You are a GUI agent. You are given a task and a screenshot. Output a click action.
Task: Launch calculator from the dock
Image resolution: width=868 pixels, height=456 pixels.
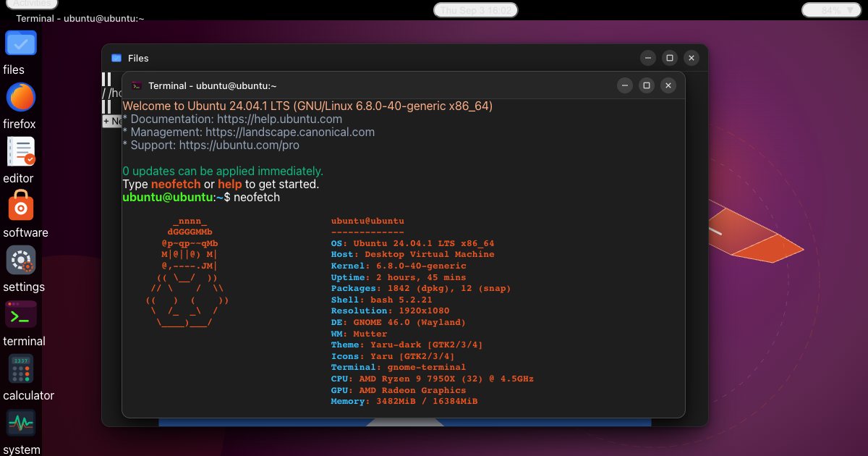21,368
